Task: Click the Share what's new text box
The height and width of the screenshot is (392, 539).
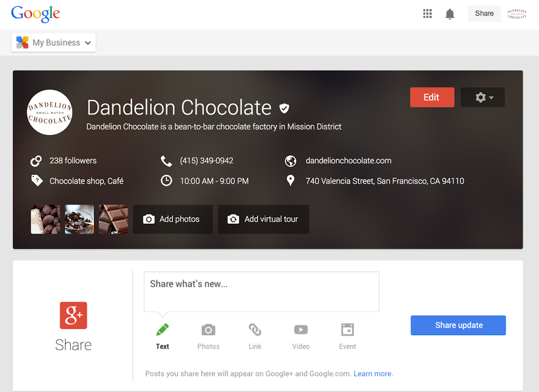Action: [261, 291]
